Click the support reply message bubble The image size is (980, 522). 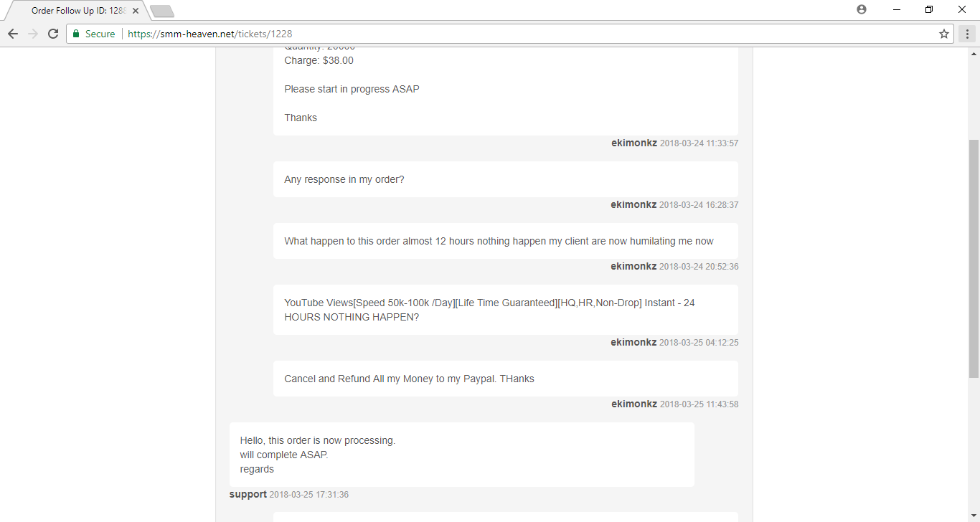tap(462, 455)
